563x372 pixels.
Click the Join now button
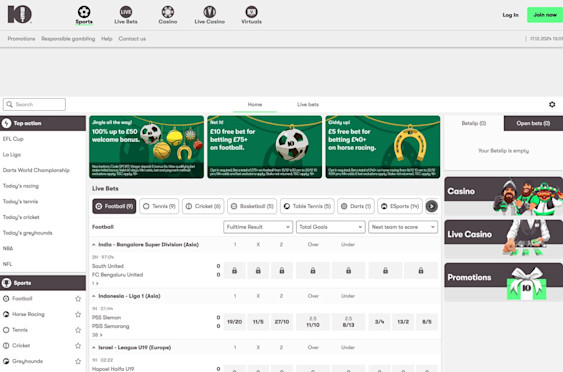point(545,15)
